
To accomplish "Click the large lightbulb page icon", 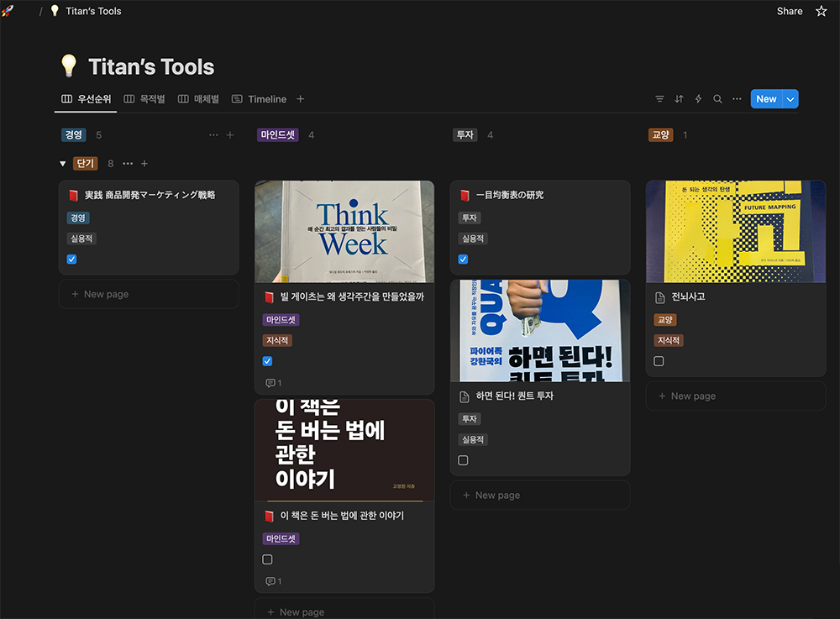I will (x=69, y=66).
